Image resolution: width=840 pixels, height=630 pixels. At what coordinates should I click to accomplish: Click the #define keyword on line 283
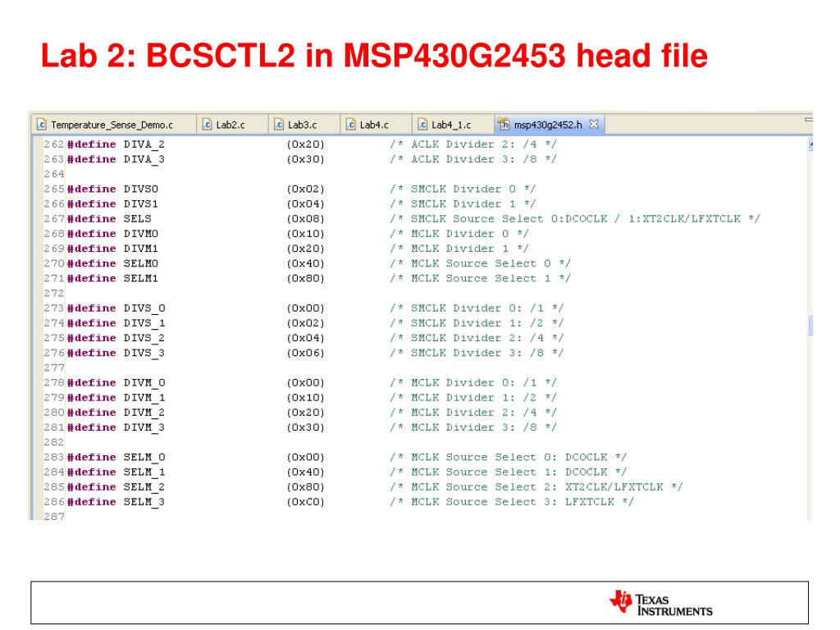click(x=92, y=458)
